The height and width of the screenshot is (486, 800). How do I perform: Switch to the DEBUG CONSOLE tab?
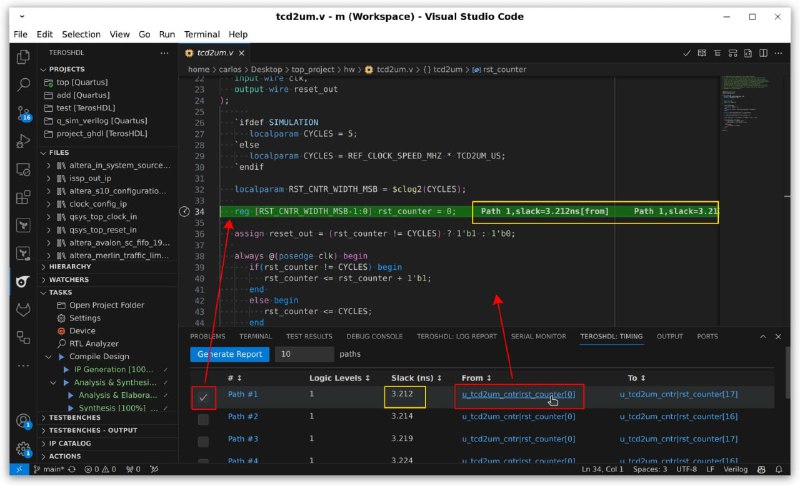[x=374, y=337]
